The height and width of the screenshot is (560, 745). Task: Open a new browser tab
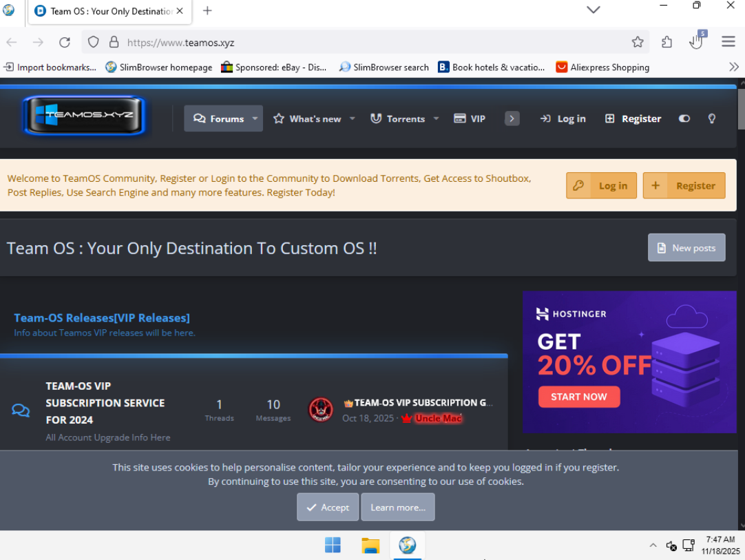(207, 10)
